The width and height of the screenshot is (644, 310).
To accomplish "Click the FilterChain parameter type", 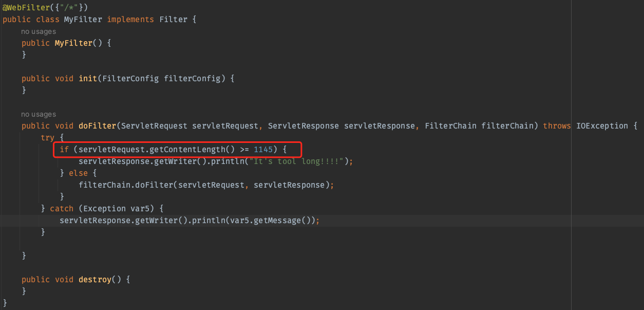I will (450, 126).
